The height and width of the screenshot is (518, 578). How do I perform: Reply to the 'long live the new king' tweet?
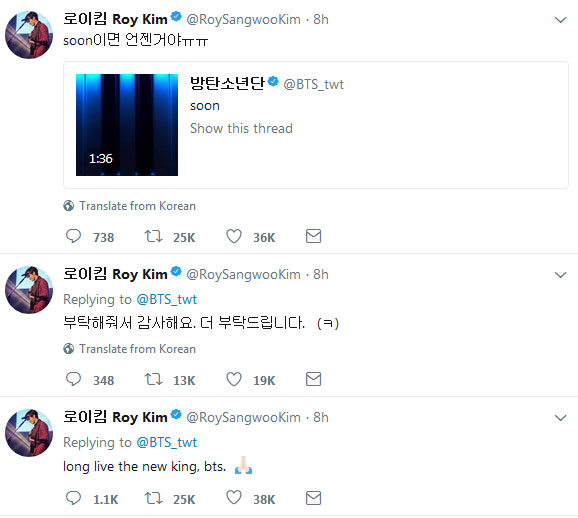pyautogui.click(x=73, y=498)
